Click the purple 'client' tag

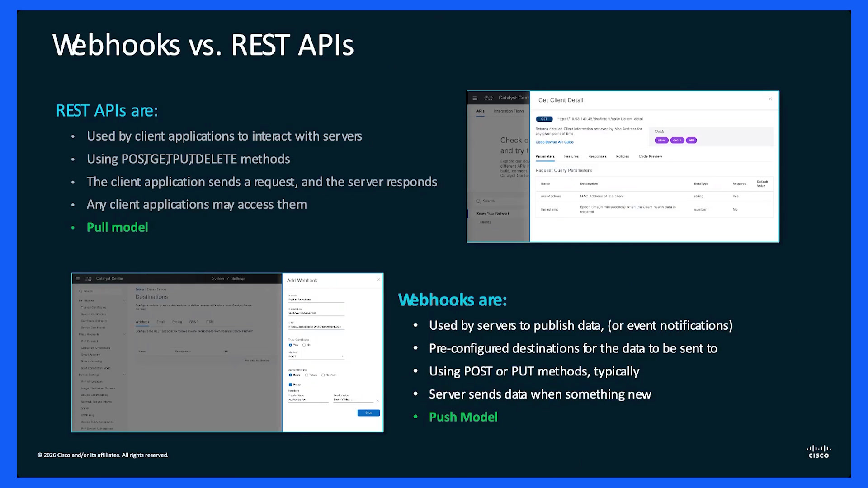click(661, 140)
